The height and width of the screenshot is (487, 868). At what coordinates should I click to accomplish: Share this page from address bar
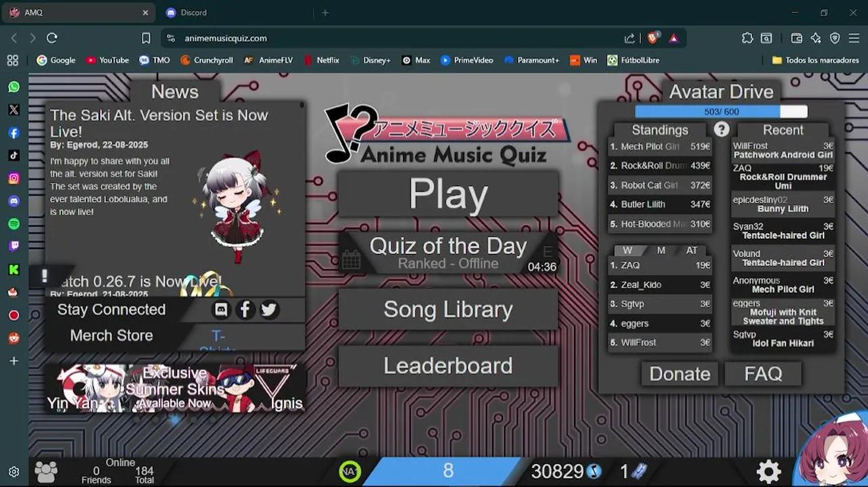629,38
